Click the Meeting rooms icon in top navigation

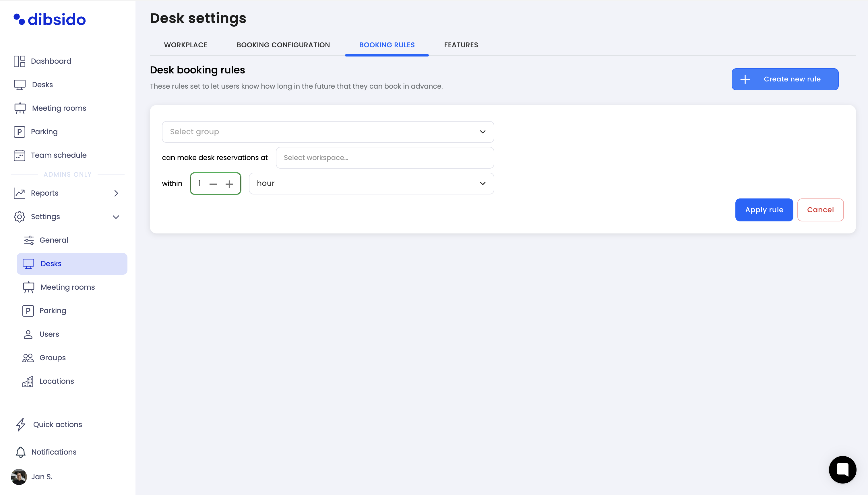point(20,108)
